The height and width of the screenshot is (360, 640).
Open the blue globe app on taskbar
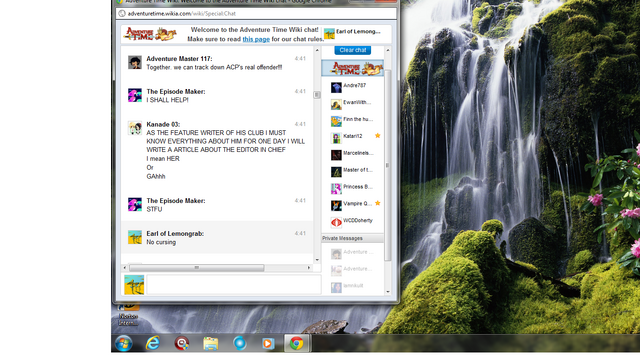(x=240, y=343)
